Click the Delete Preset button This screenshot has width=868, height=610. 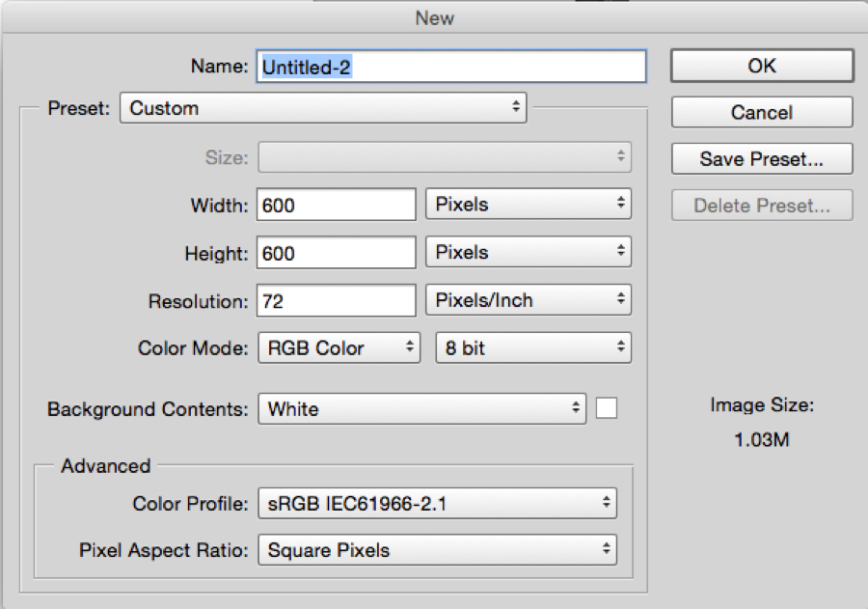pyautogui.click(x=762, y=206)
